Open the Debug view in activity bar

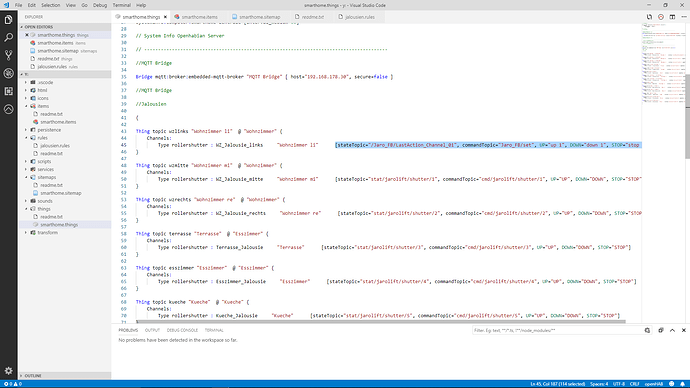point(8,73)
